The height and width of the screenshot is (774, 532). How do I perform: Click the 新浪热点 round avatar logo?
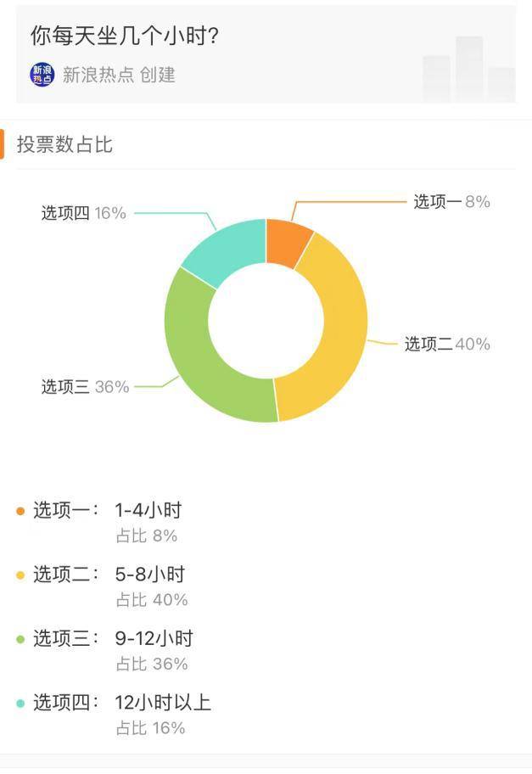(x=42, y=75)
